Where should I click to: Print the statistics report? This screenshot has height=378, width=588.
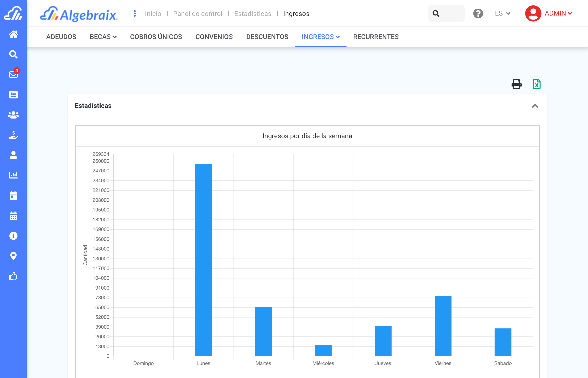coord(516,84)
